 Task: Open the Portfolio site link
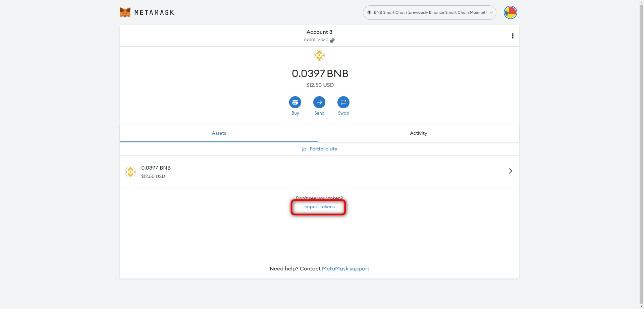tap(323, 149)
